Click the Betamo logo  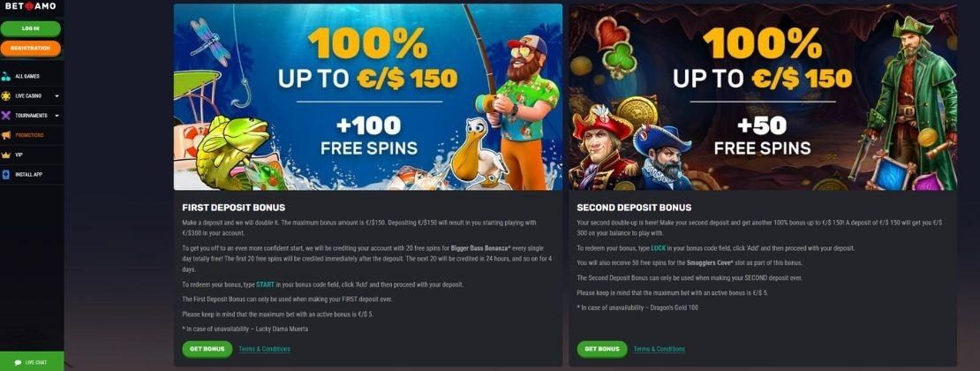(x=31, y=6)
